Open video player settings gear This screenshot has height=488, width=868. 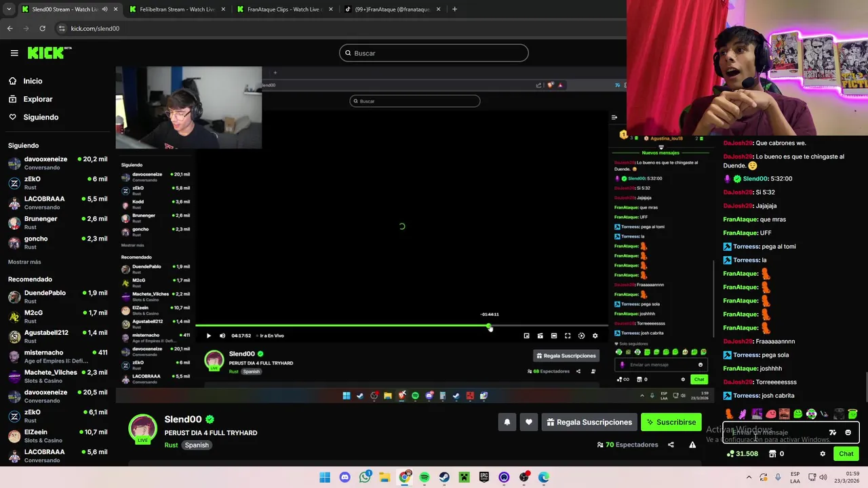595,335
